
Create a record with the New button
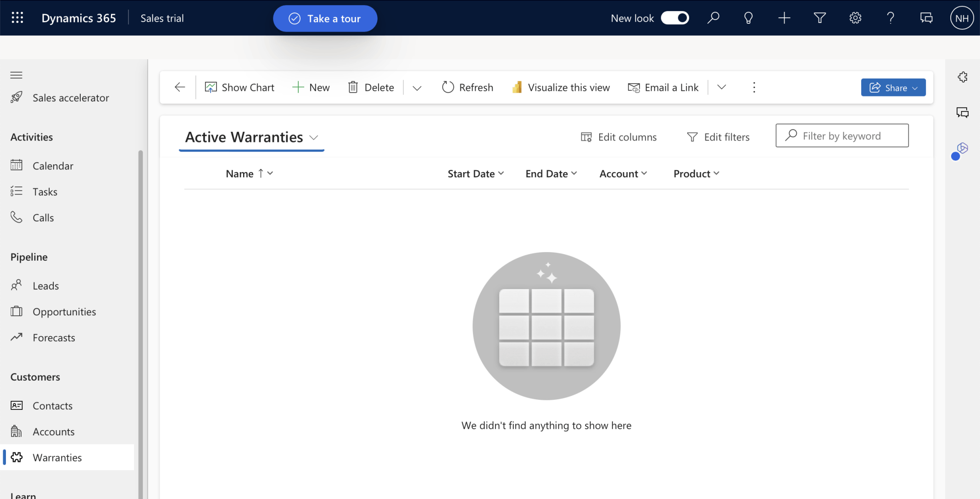311,87
